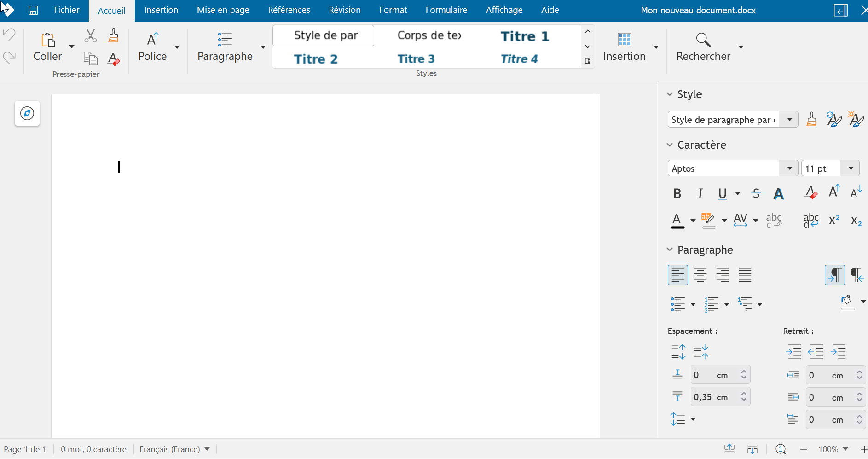Justify the paragraph
This screenshot has height=459, width=868.
pos(745,275)
